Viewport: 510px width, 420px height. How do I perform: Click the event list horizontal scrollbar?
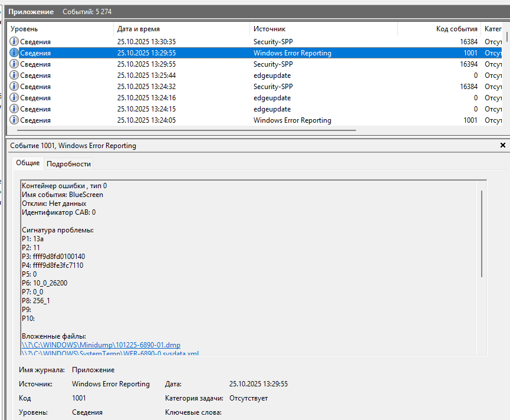(186, 130)
